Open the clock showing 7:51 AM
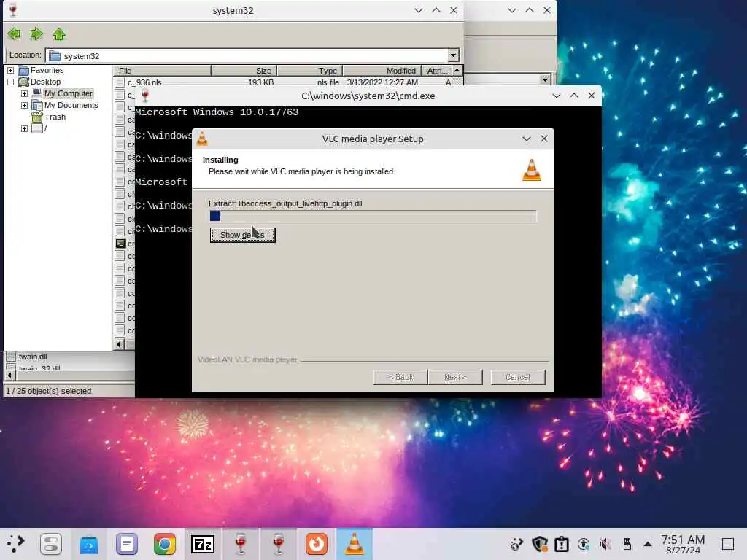The width and height of the screenshot is (747, 560). [683, 544]
